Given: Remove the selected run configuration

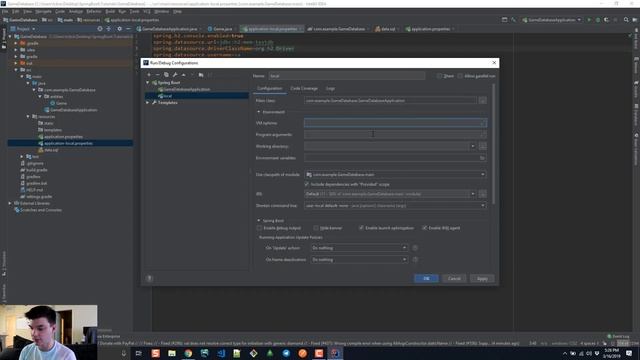Looking at the screenshot, I should 158,75.
